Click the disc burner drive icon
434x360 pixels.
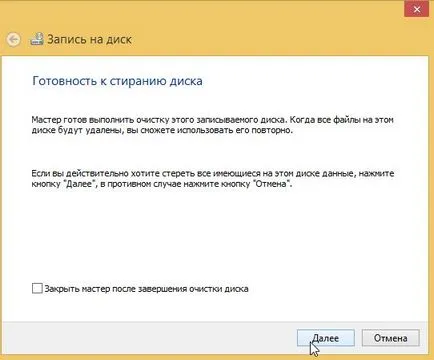(x=37, y=39)
